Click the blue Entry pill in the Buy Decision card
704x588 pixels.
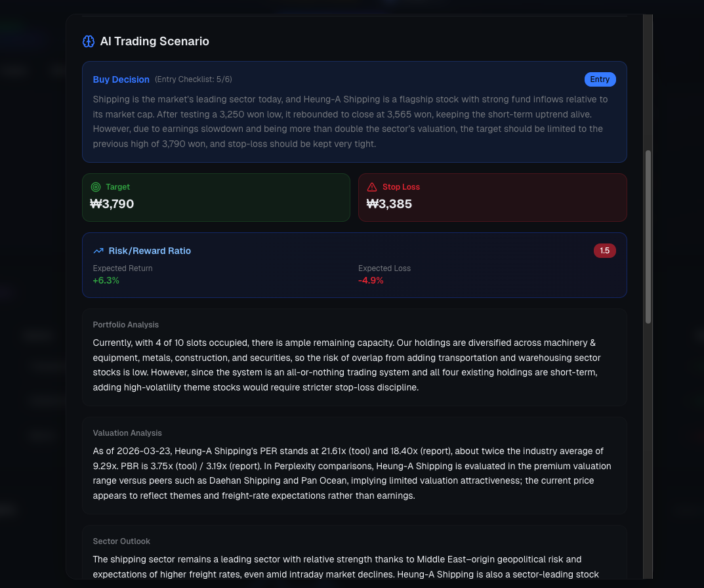tap(600, 79)
